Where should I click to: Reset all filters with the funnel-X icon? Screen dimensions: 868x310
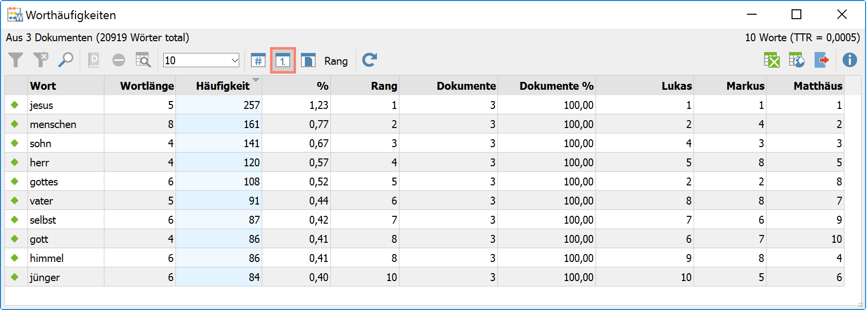tap(41, 60)
